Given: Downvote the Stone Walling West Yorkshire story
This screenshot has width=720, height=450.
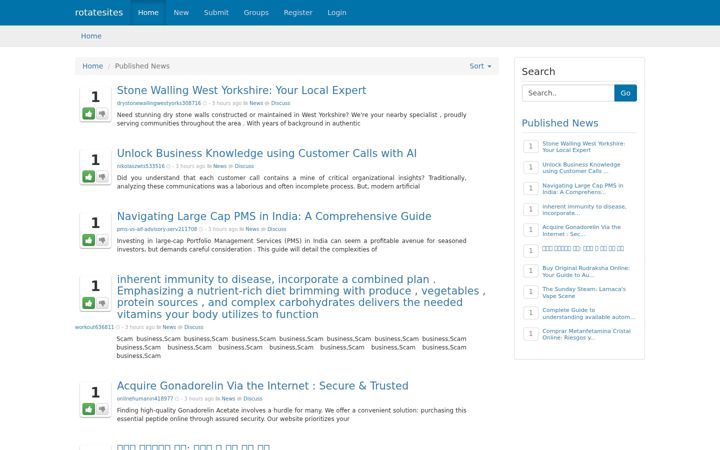Looking at the screenshot, I should [102, 113].
